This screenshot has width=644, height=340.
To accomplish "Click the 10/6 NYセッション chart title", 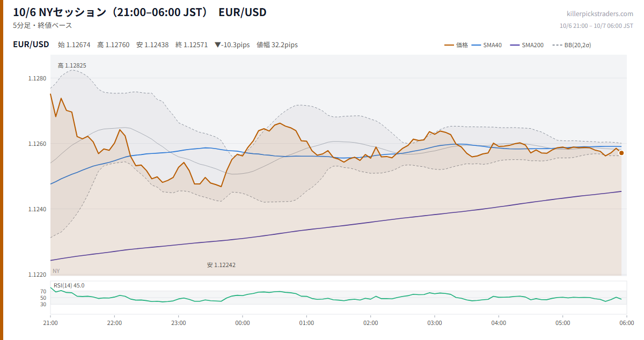I will point(140,12).
